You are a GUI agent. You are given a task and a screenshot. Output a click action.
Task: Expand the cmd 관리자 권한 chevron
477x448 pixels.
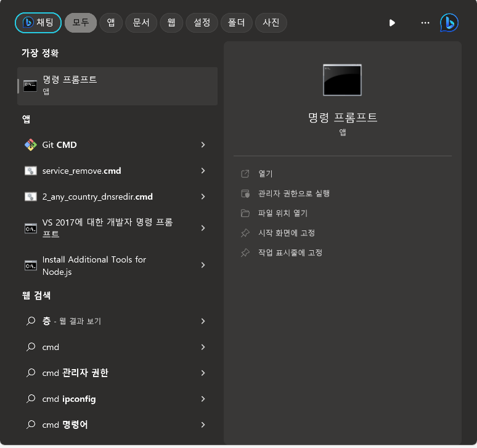(x=203, y=373)
